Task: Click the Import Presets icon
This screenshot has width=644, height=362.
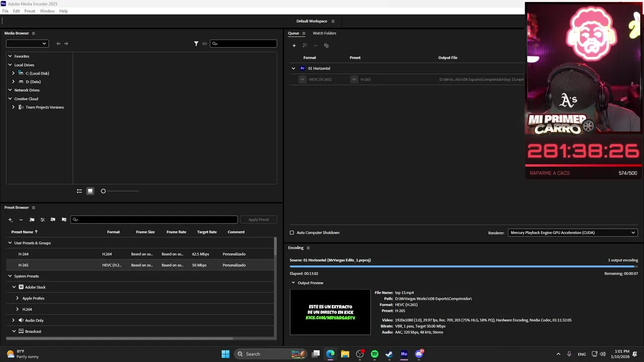Action: point(53,220)
